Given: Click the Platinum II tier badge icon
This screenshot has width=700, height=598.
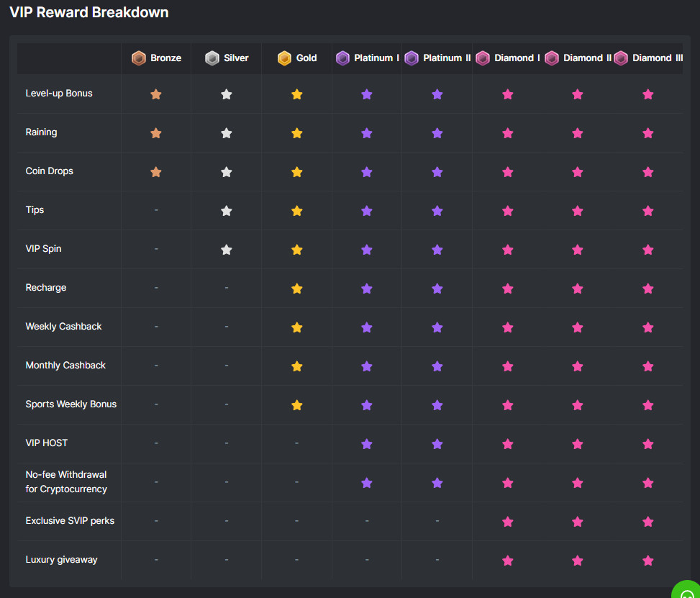Looking at the screenshot, I should point(412,58).
